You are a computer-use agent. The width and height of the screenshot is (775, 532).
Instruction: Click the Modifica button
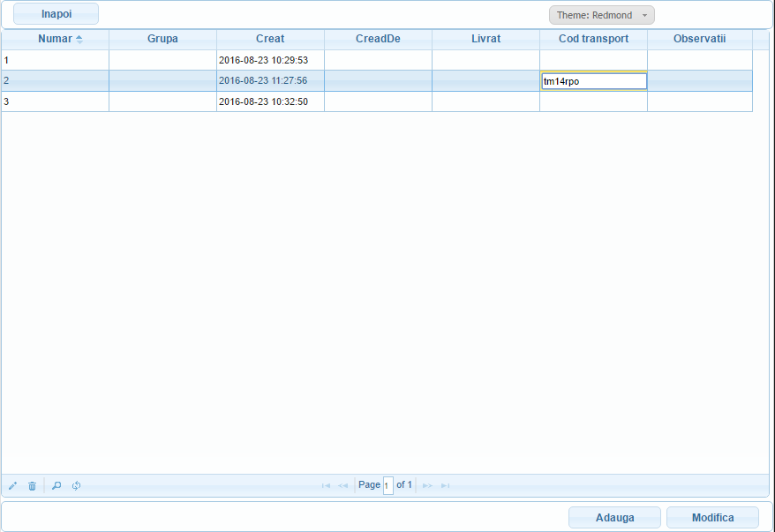point(712,517)
